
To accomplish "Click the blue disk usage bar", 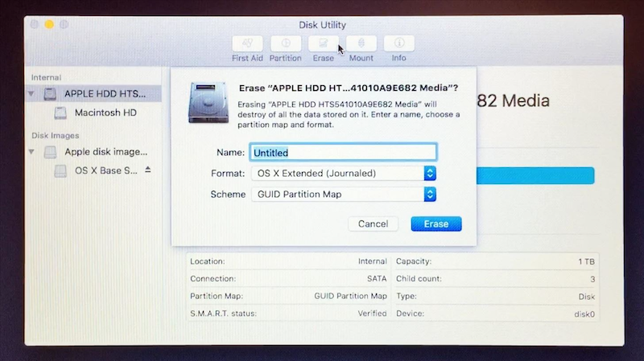I will [535, 176].
